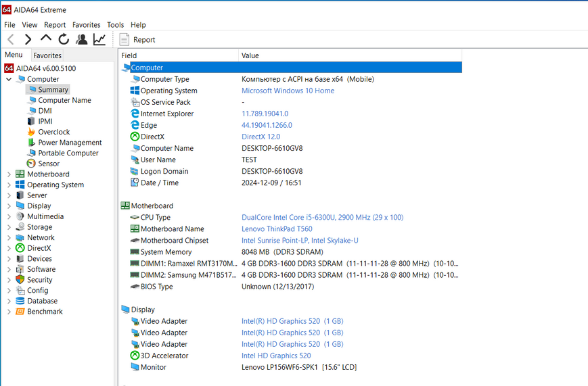Open the Tools menu
Screen dimensions: 588x386
coord(115,25)
